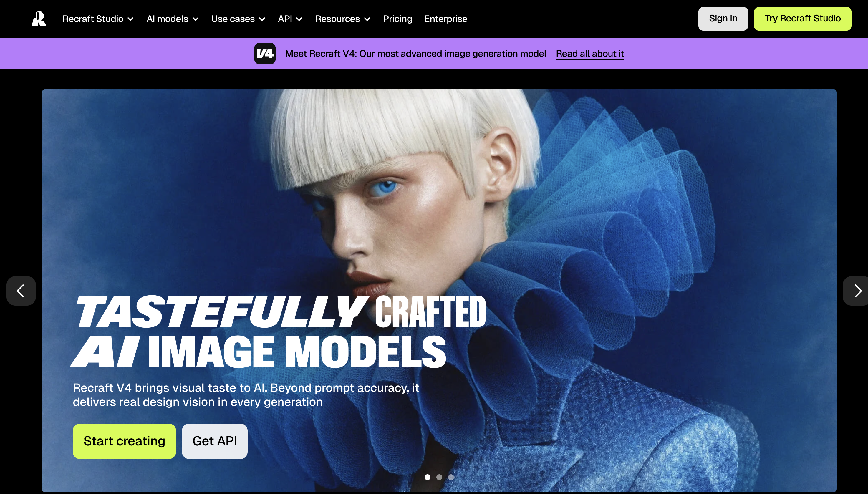
Task: Select the second carousel dot indicator
Action: point(439,477)
